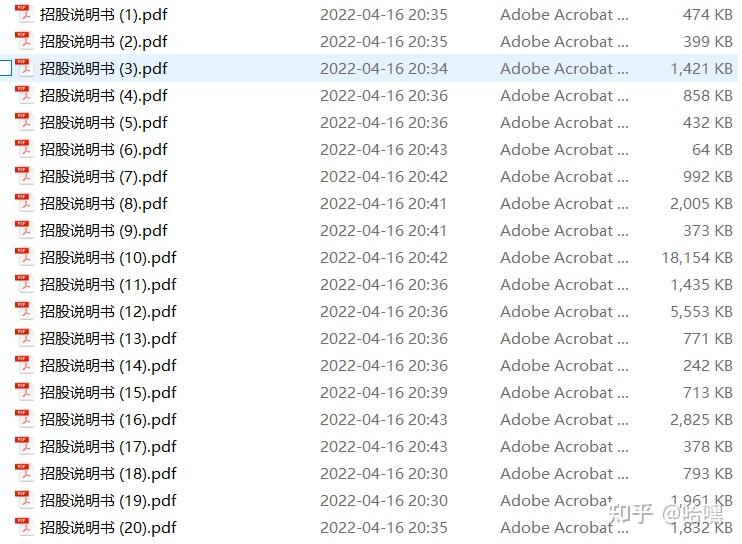
Task: Select file name 招股说明书 (12).pdf
Action: pyautogui.click(x=108, y=311)
